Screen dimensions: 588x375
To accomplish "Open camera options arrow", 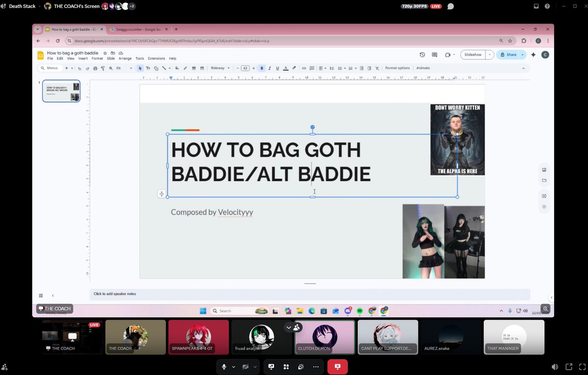I will click(255, 367).
